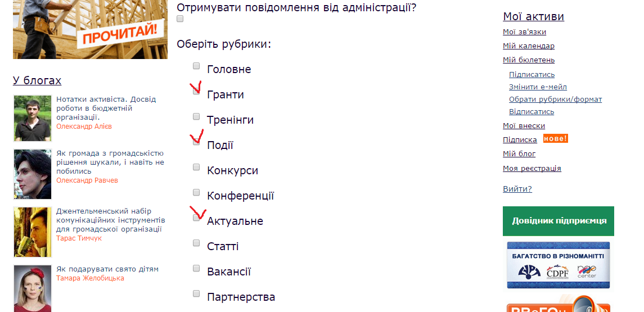Viewport: 644px width, 312px height.
Task: Enable the Події rubric checkbox
Action: coord(196,142)
